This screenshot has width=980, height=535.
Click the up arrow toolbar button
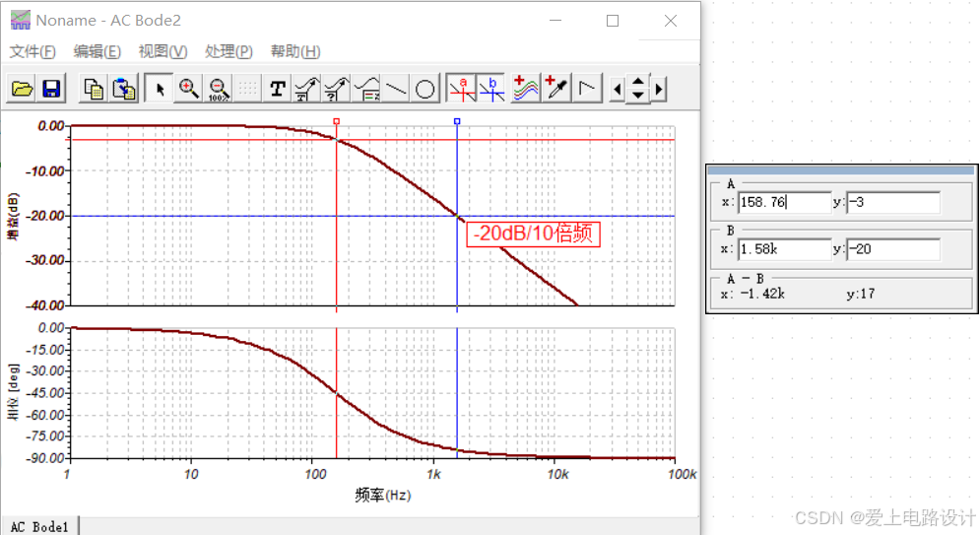638,82
